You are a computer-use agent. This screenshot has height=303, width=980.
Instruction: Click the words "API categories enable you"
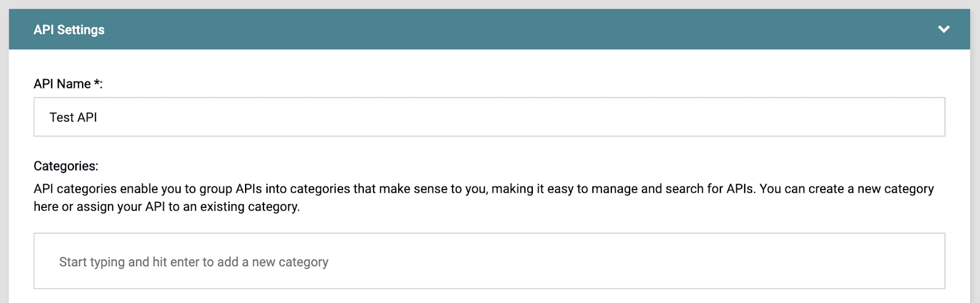(x=97, y=189)
